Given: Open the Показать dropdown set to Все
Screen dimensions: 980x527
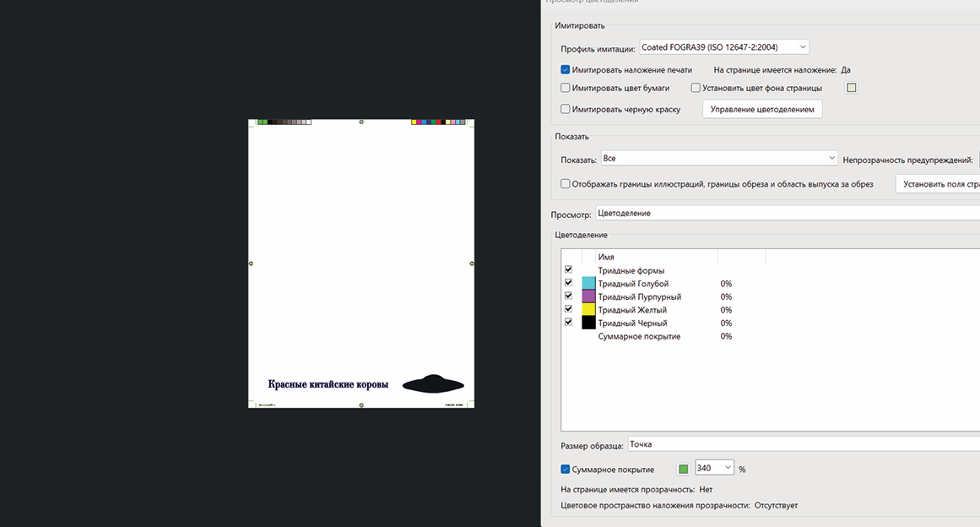Looking at the screenshot, I should tap(718, 159).
